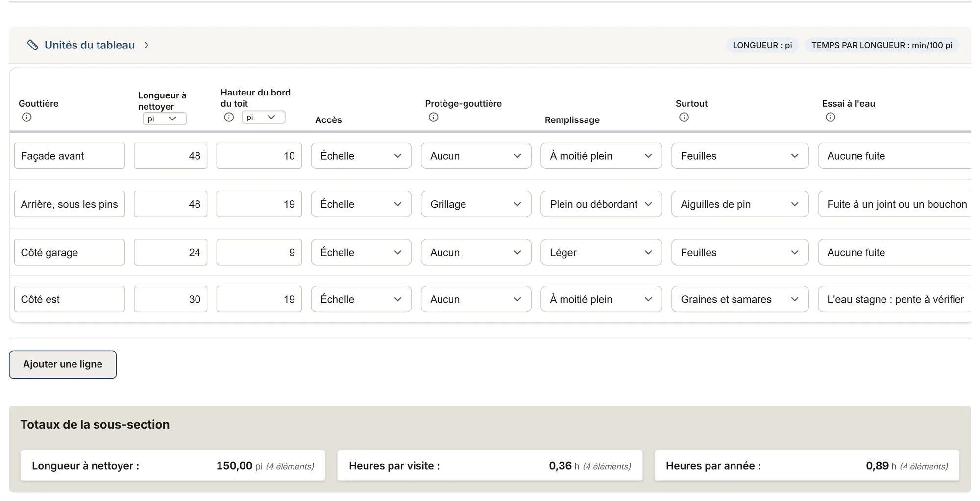Viewport: 980px width, 501px height.
Task: Click the LONGUEUR : pi unit badge
Action: coord(762,45)
